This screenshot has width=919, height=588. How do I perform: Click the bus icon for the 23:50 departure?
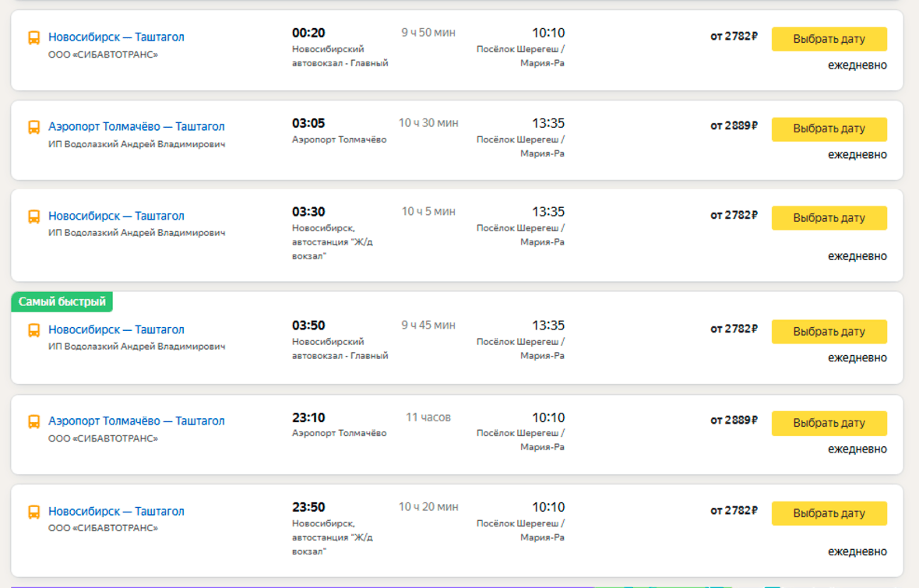tap(34, 512)
